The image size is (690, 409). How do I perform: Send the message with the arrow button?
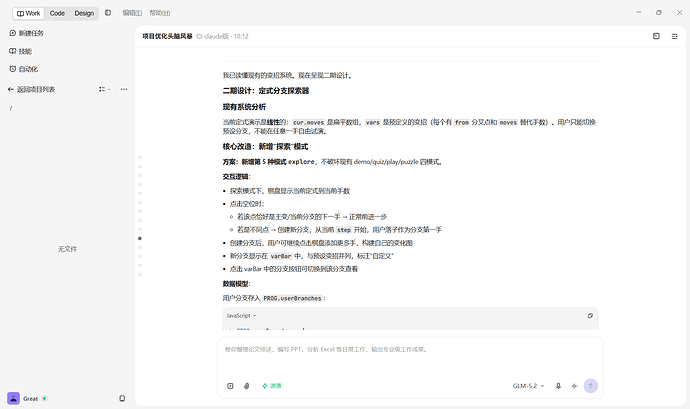591,386
